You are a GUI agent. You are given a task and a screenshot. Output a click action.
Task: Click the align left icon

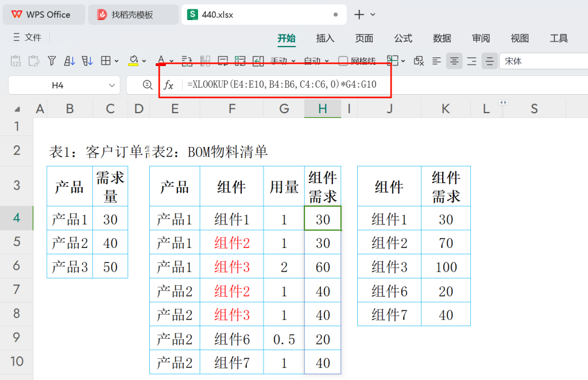click(x=436, y=61)
